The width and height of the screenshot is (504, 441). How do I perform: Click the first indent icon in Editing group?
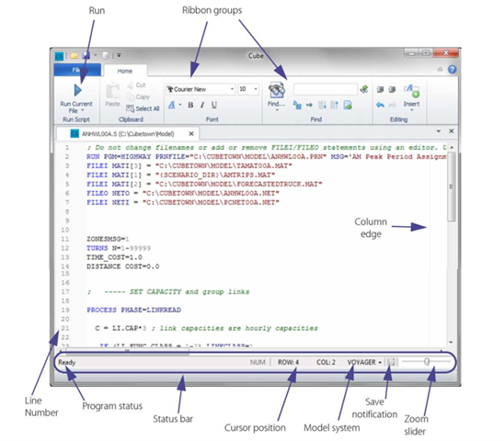point(380,90)
